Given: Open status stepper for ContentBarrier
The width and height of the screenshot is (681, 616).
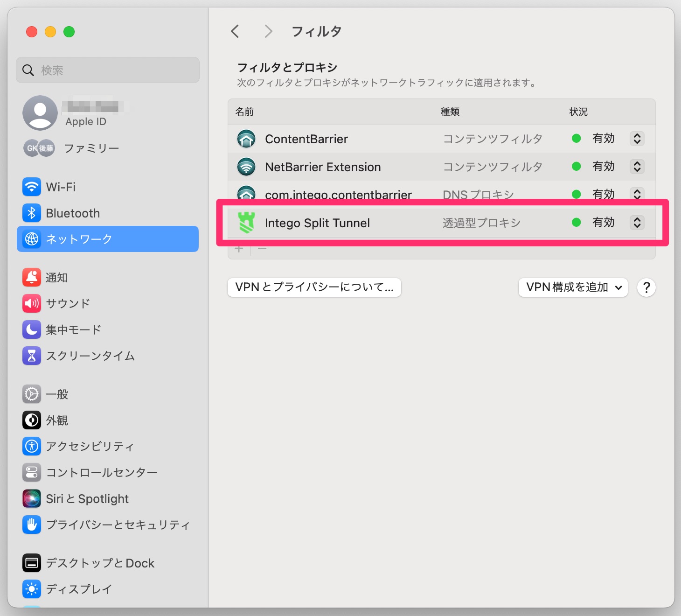Looking at the screenshot, I should [x=637, y=139].
